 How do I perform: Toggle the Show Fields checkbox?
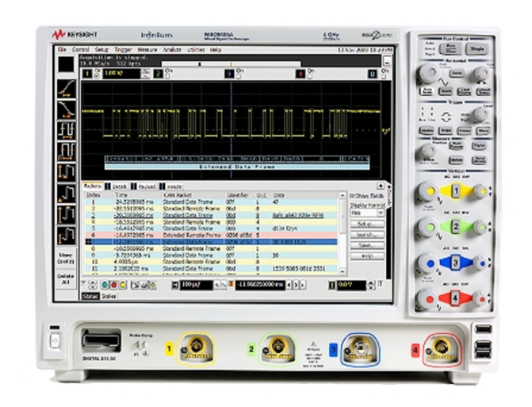pyautogui.click(x=353, y=196)
